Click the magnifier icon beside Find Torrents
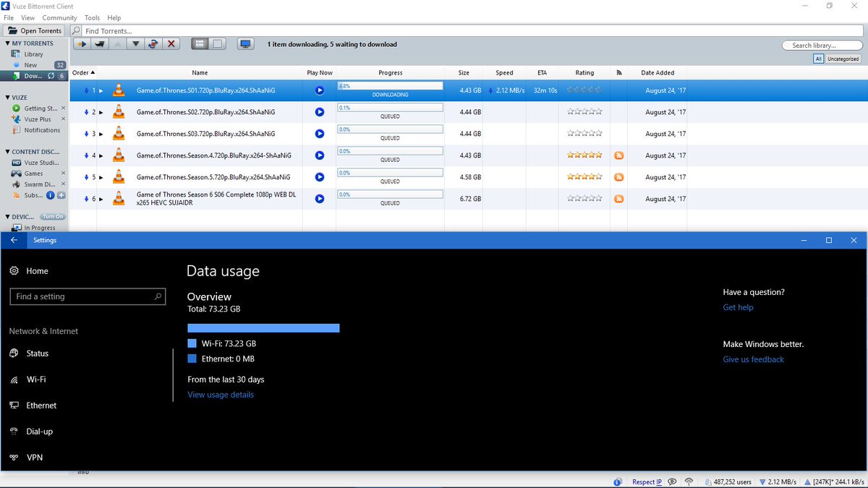The image size is (868, 488). 77,31
